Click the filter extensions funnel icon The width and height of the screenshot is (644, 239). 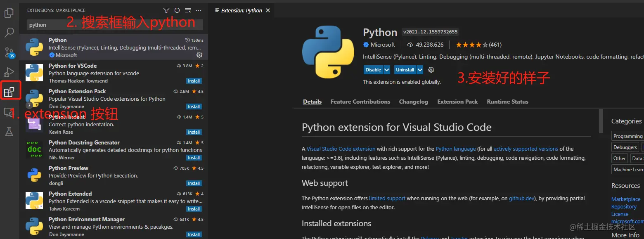point(166,10)
